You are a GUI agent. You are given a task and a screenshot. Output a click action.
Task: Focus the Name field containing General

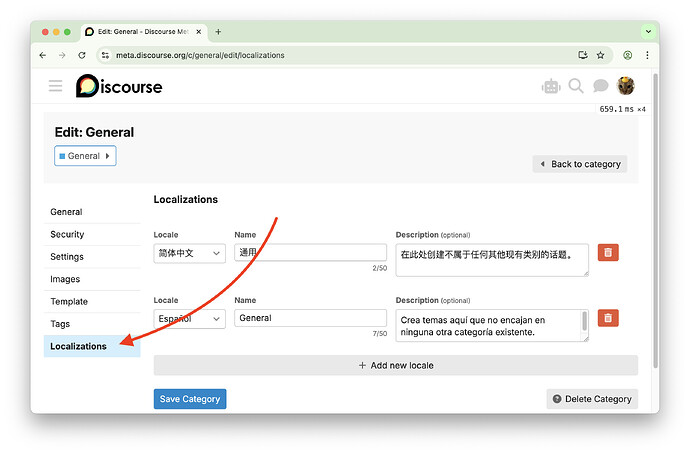coord(310,318)
